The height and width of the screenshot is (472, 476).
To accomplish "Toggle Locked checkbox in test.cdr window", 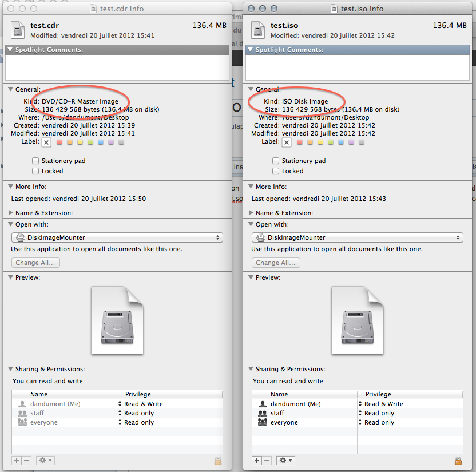I will pyautogui.click(x=36, y=171).
